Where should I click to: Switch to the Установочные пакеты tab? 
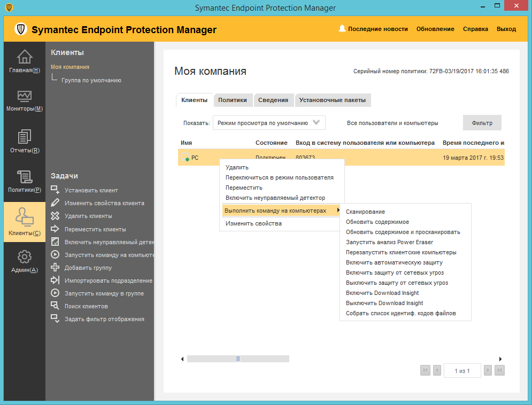coord(333,100)
